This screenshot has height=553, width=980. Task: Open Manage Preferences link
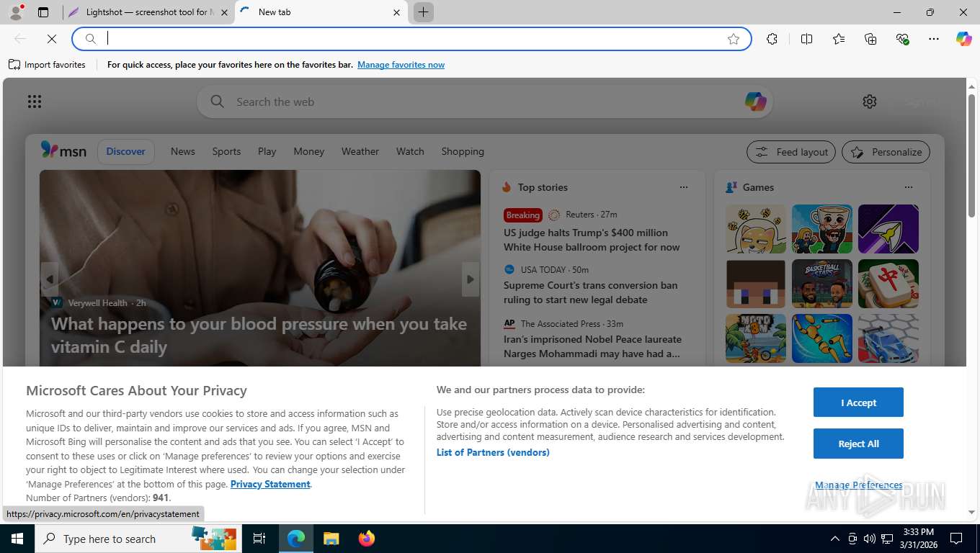pos(858,485)
